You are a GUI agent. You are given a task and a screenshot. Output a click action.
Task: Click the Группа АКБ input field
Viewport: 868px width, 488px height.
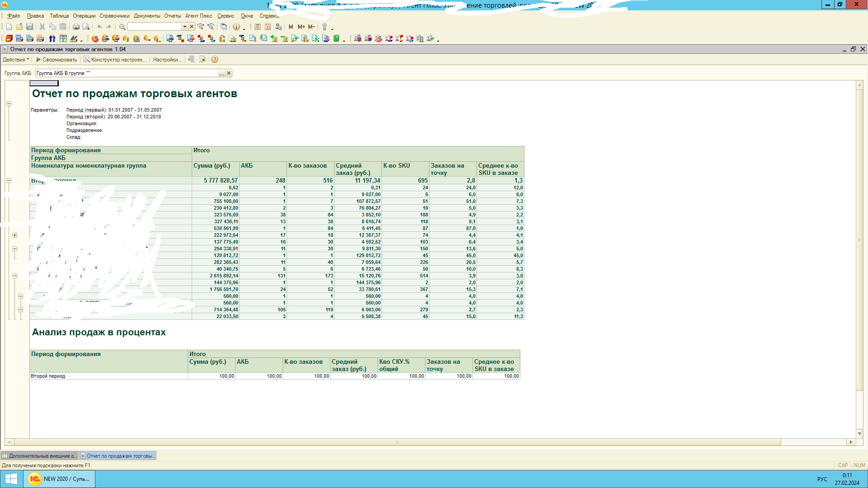pyautogui.click(x=127, y=73)
